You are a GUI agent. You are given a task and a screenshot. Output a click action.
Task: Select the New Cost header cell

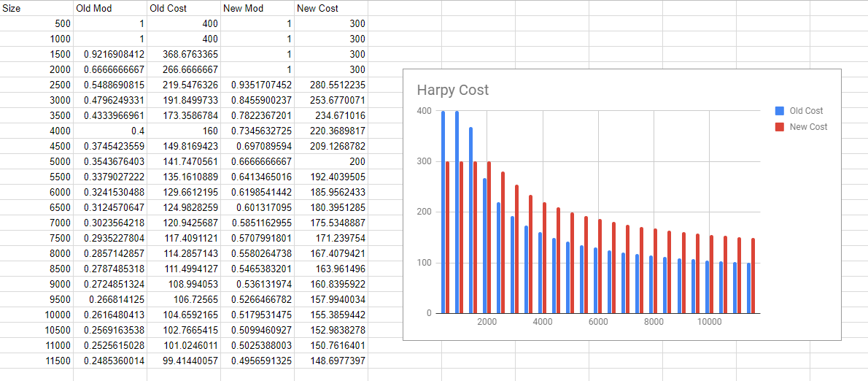tap(331, 8)
